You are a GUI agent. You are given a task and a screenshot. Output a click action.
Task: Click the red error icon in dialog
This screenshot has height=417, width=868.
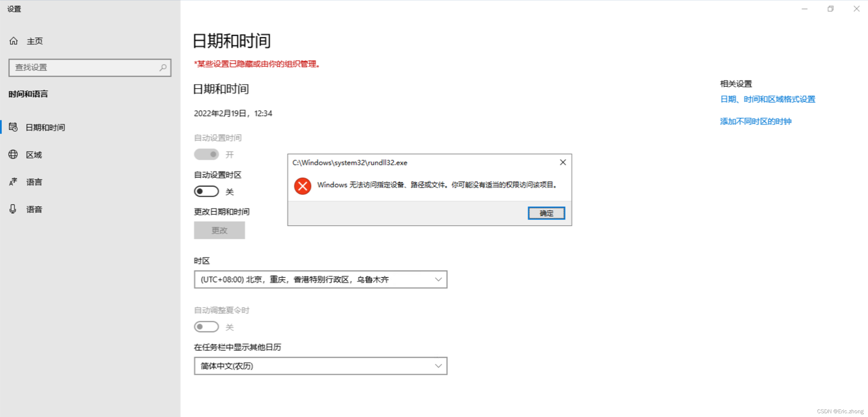tap(302, 186)
